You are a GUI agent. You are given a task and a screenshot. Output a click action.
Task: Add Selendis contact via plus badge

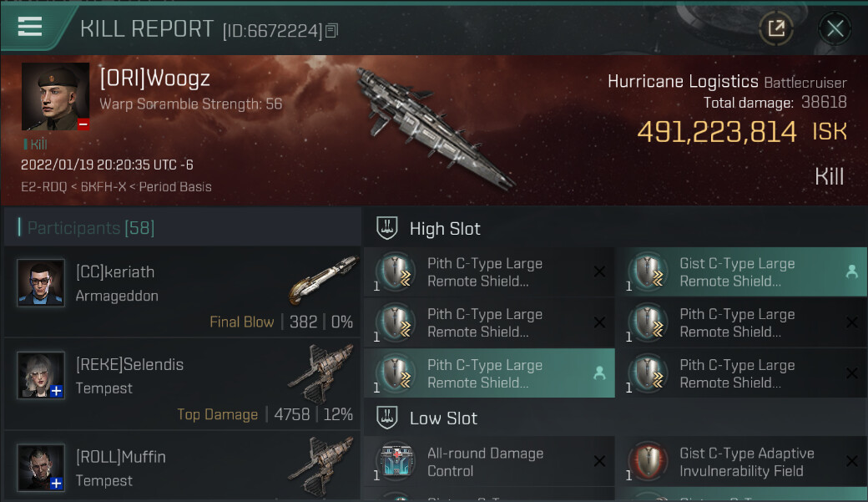(x=56, y=391)
